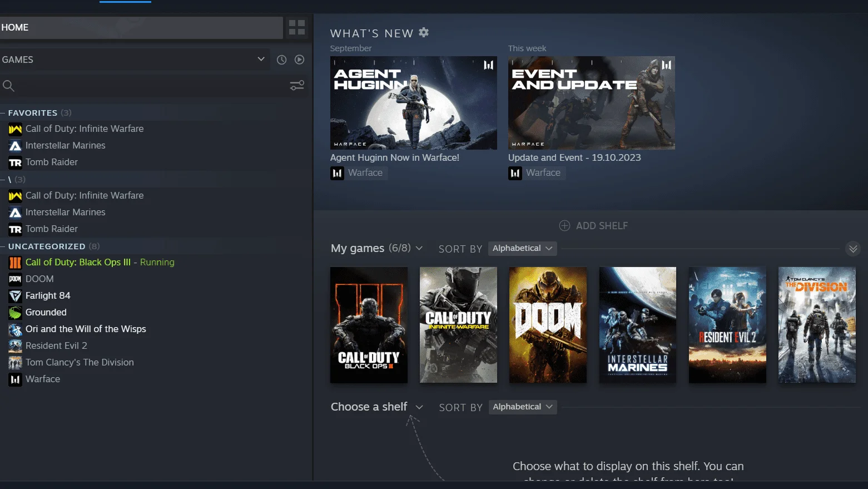Click plus icon beside Add Shelf

564,226
